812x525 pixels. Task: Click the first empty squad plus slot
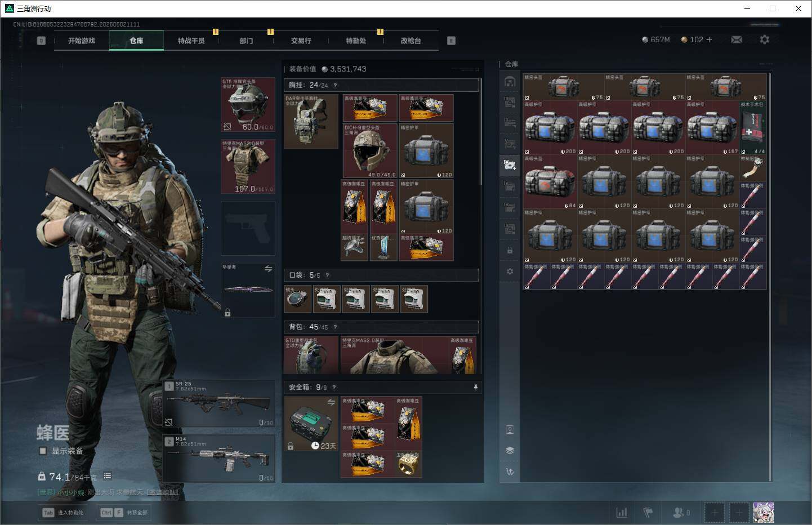click(x=715, y=513)
